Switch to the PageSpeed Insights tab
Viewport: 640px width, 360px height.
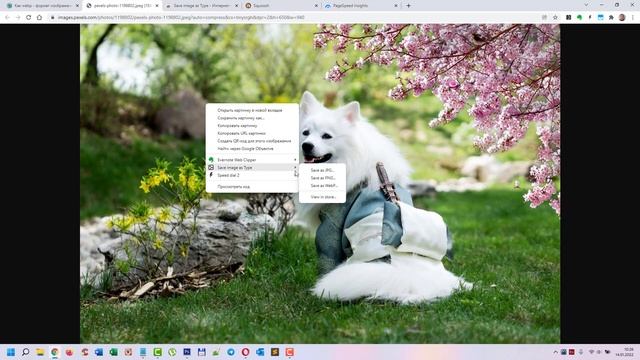(x=360, y=6)
